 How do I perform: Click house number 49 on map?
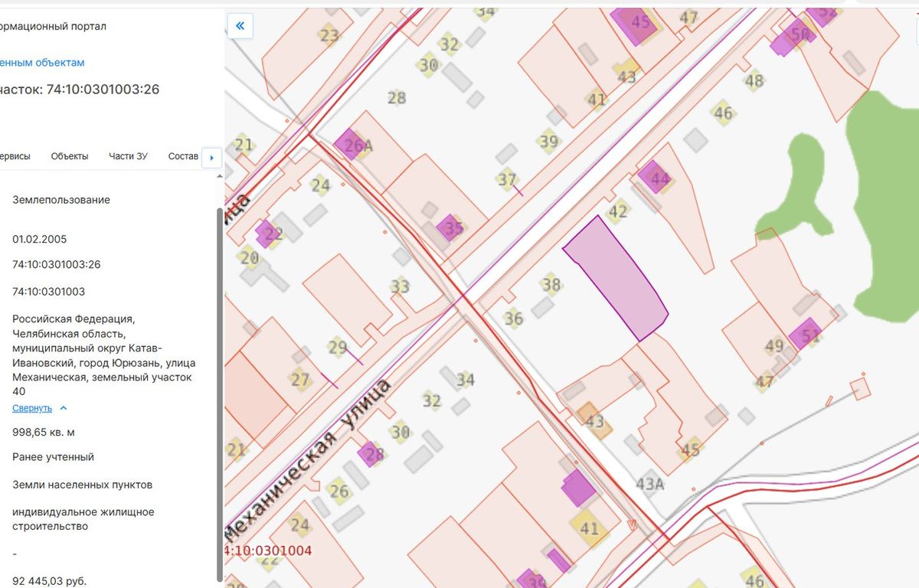coord(774,346)
